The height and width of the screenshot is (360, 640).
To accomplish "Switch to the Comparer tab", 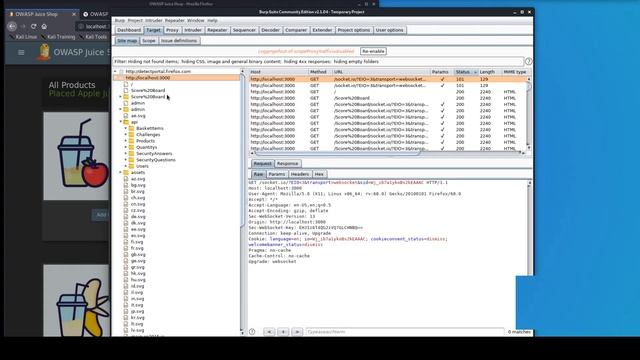I will click(296, 30).
